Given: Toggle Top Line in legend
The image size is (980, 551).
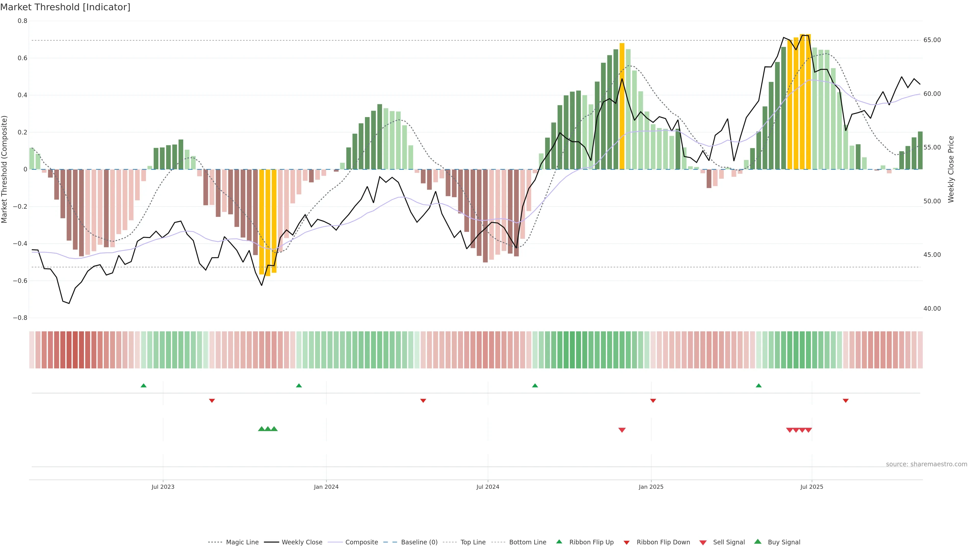Looking at the screenshot, I should [473, 542].
